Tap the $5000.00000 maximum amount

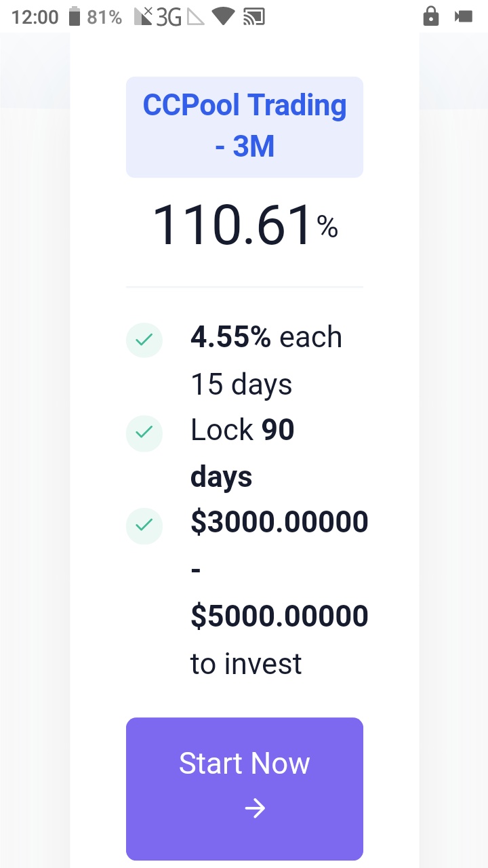(x=279, y=616)
